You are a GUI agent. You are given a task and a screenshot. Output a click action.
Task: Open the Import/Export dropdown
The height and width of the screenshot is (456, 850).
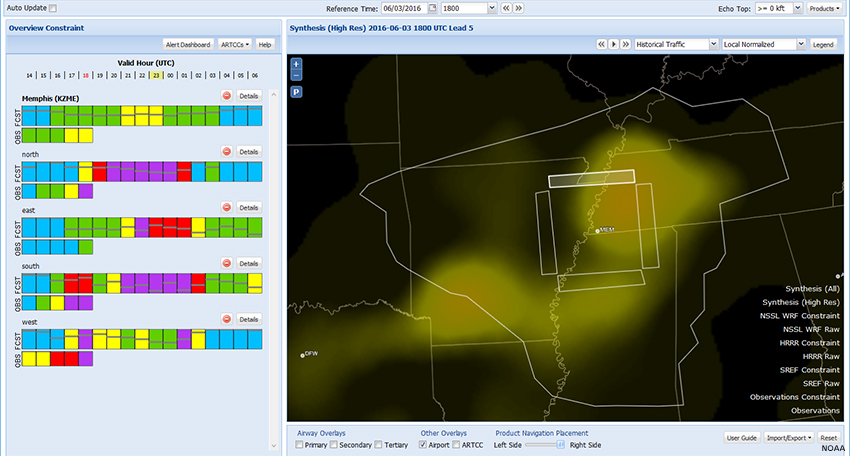(789, 438)
